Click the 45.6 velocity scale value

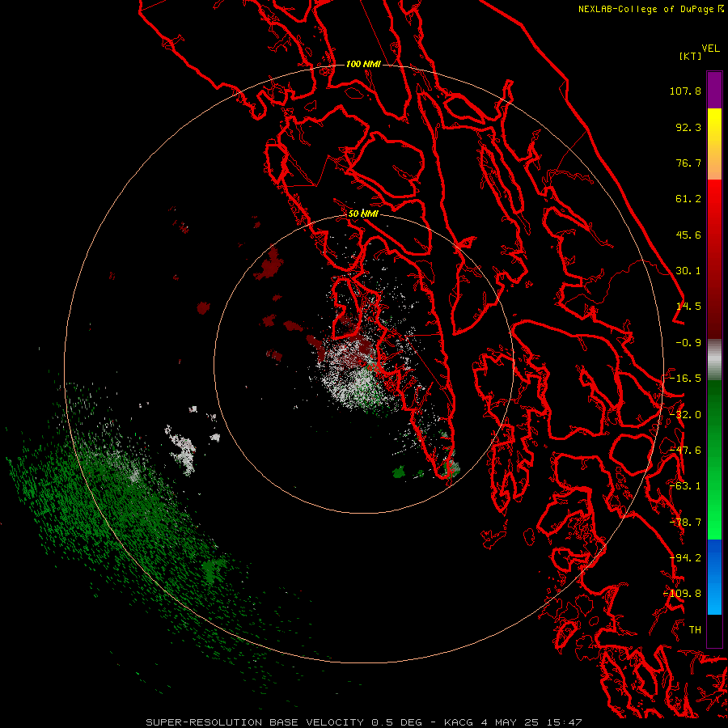(688, 235)
